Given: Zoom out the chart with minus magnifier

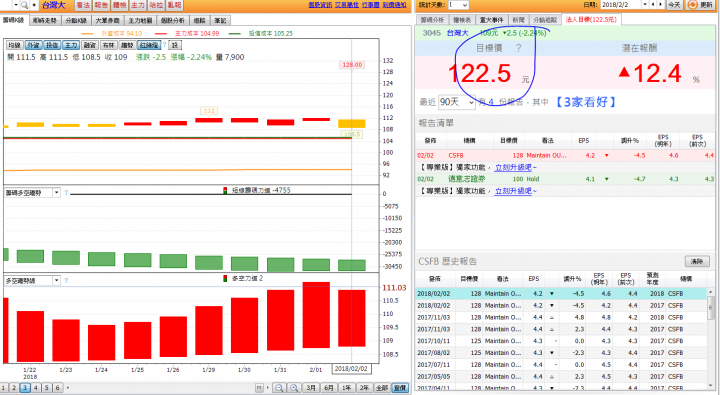Looking at the screenshot, I should 279,388.
